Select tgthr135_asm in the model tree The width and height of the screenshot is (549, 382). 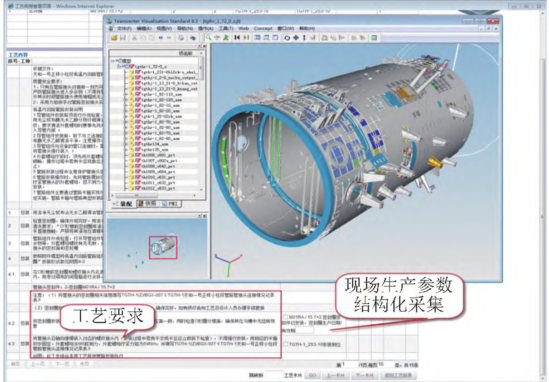click(x=155, y=150)
